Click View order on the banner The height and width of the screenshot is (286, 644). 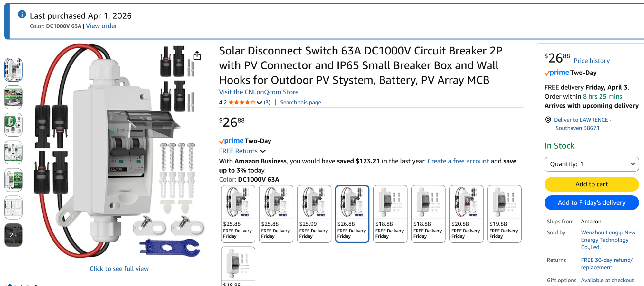101,26
